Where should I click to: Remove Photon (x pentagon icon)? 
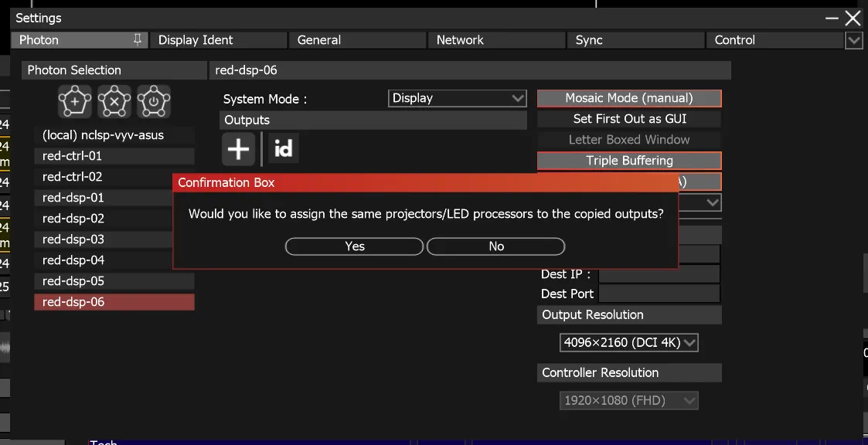114,102
